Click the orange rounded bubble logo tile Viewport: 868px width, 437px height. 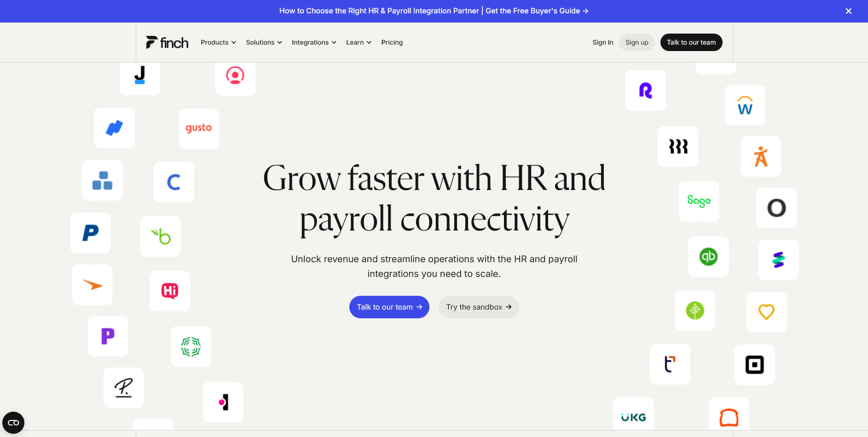[x=729, y=414]
